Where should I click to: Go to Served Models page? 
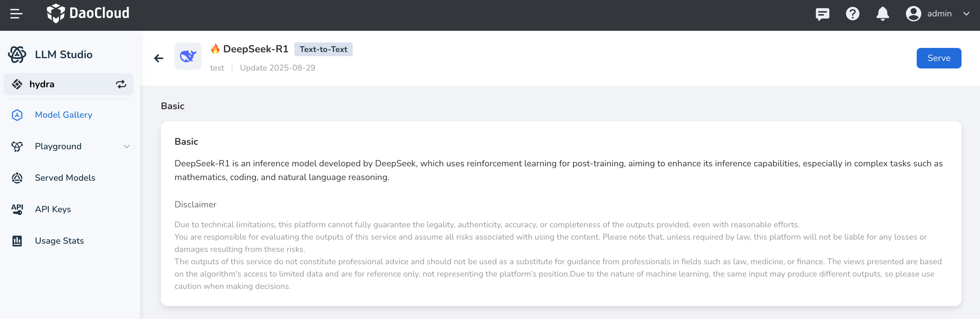pos(65,178)
